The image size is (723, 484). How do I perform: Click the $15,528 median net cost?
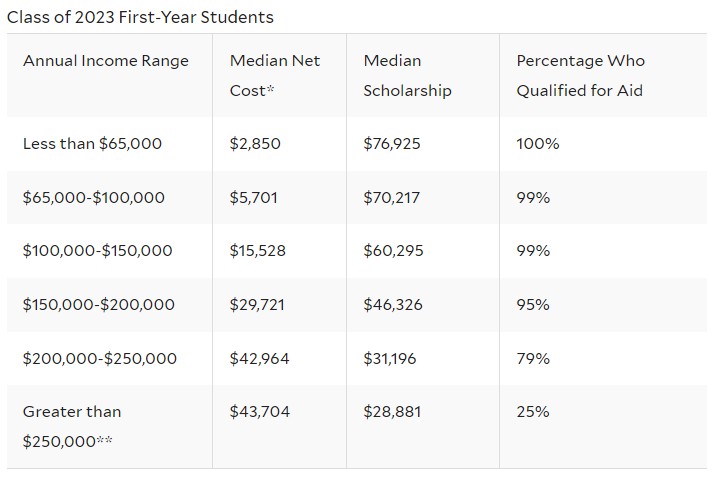click(x=258, y=251)
